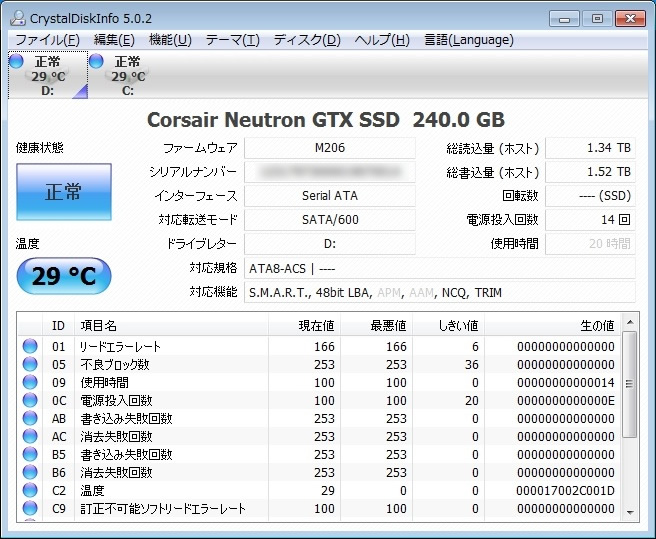The height and width of the screenshot is (539, 656).
Task: Click the 14 回 power on count value
Action: (x=590, y=220)
